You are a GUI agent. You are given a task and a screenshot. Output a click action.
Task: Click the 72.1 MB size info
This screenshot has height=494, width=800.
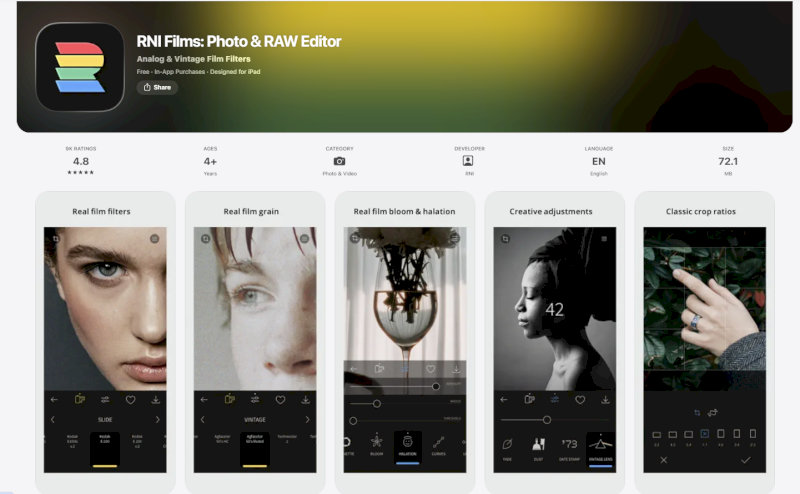(728, 161)
